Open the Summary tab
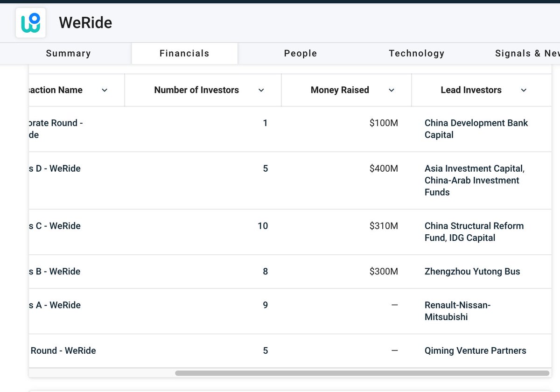 tap(68, 54)
